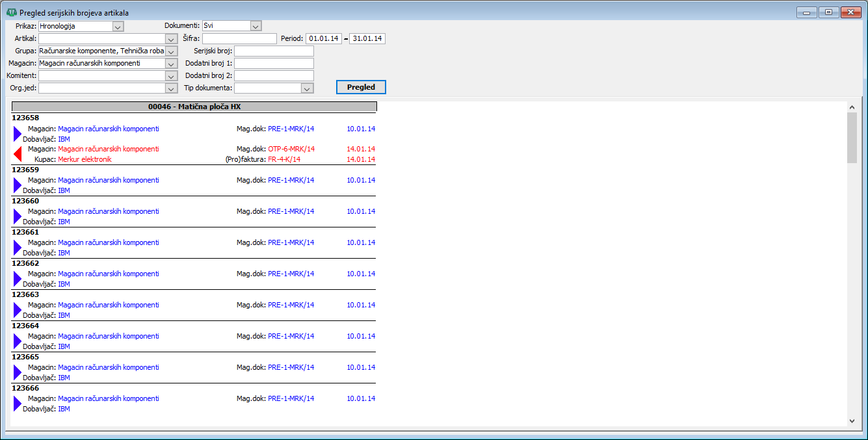
Task: Click the application icon in the title bar
Action: 11,12
